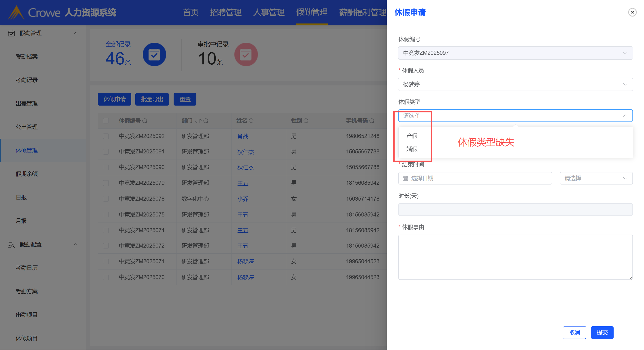Screen dimensions: 644x350
Task: Select checkbox for row 中竞发ZM2025078
Action: click(106, 199)
